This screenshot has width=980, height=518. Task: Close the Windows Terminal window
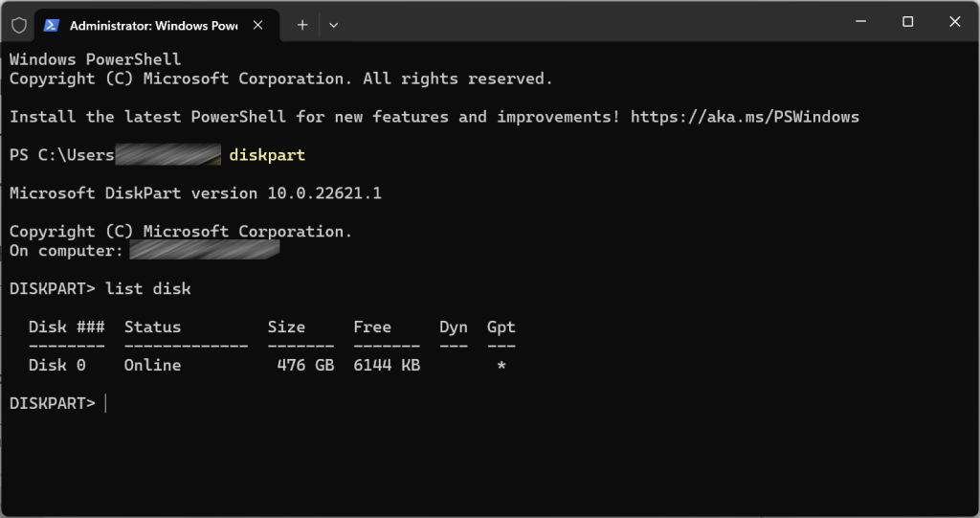coord(955,22)
